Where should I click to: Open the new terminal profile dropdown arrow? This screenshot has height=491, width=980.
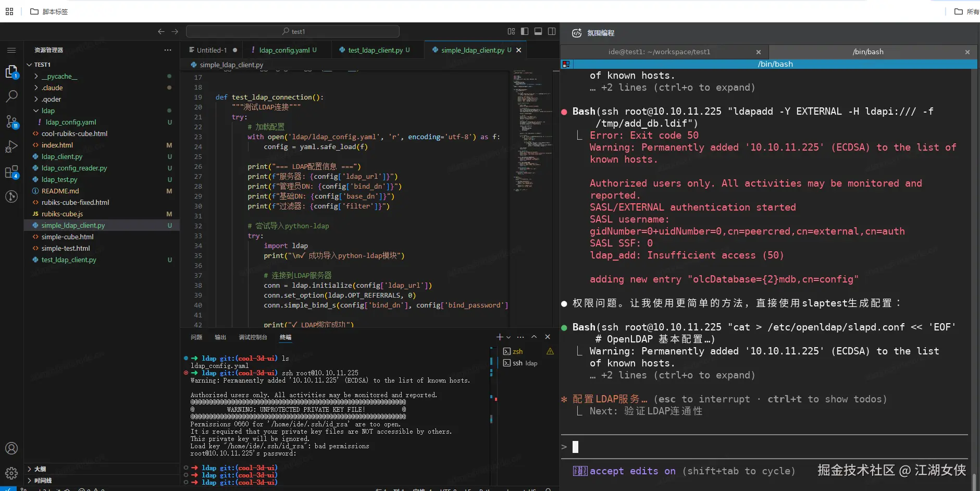tap(508, 337)
